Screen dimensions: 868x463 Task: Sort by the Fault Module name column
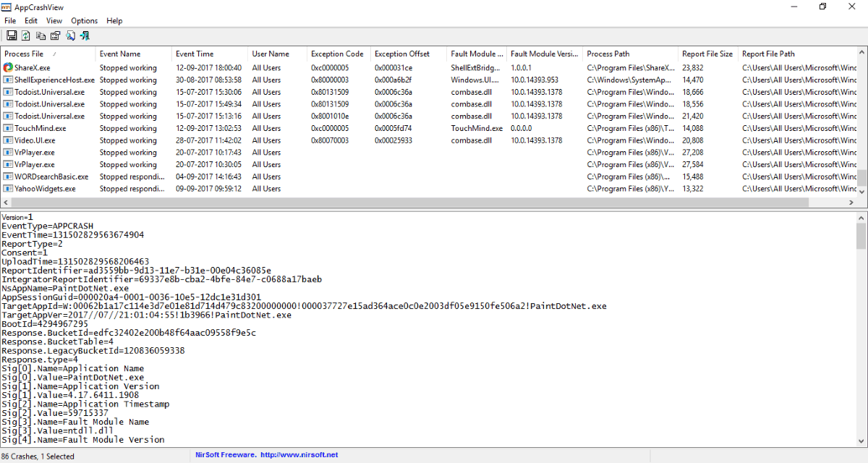tap(477, 54)
